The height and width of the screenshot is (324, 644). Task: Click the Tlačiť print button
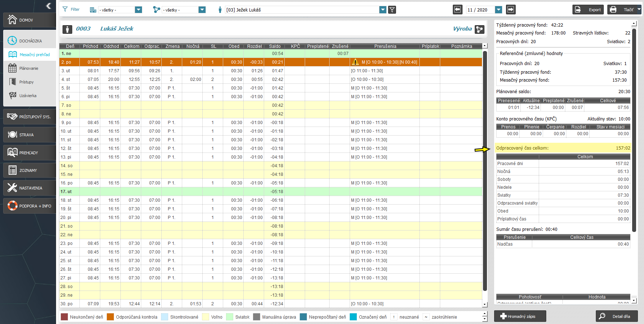[622, 9]
